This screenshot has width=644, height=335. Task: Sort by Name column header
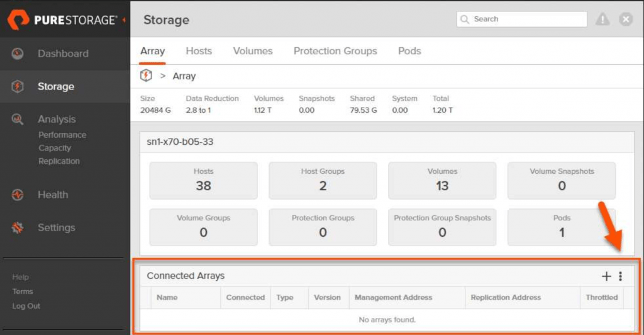coord(167,297)
